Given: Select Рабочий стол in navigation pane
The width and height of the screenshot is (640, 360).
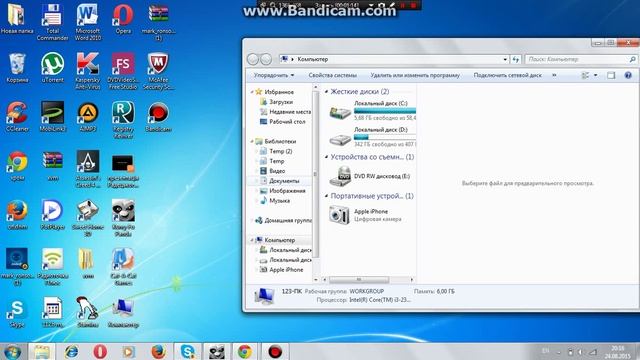Looking at the screenshot, I should coord(282,122).
